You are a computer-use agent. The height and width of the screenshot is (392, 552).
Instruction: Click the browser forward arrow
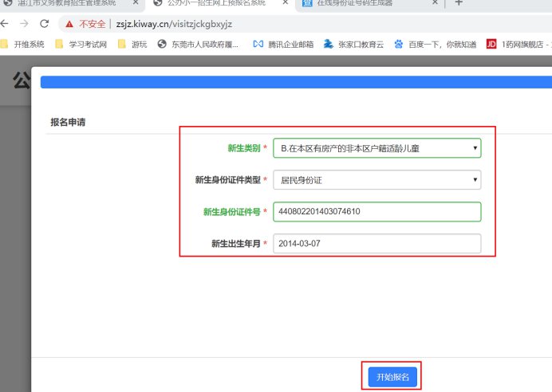[x=23, y=24]
